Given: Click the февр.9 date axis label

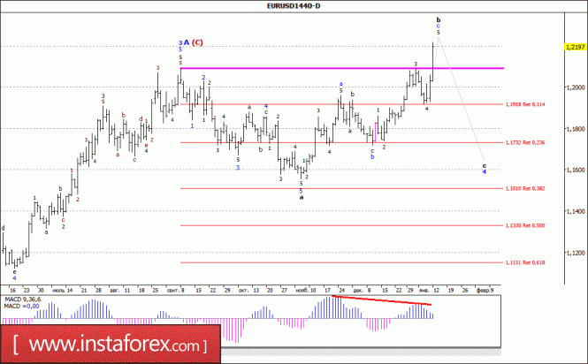Looking at the screenshot, I should click(485, 290).
